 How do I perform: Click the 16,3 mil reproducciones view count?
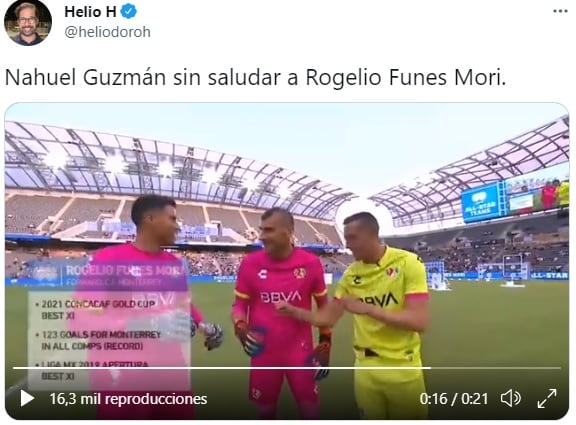click(x=128, y=399)
